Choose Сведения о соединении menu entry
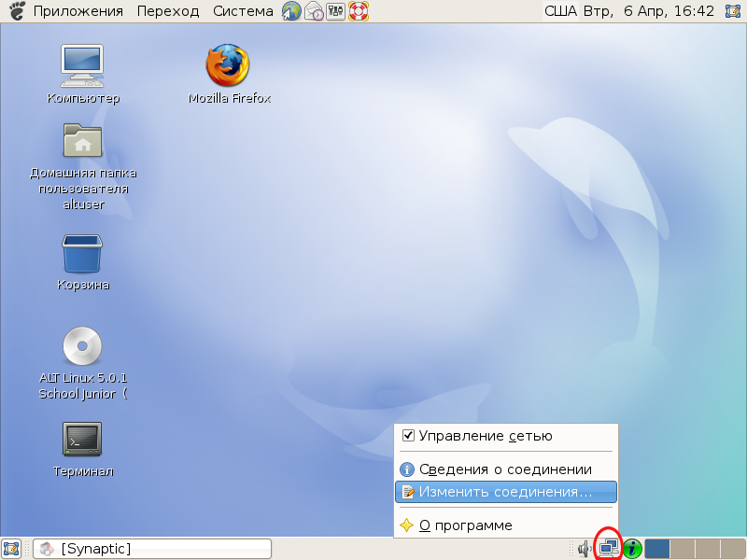 (505, 469)
